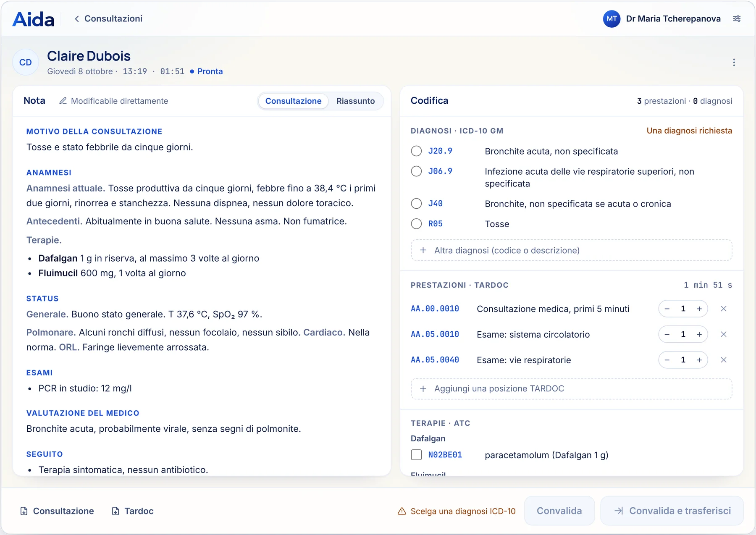Click the CD patient avatar
Screen dimensions: 756x535
(26, 62)
